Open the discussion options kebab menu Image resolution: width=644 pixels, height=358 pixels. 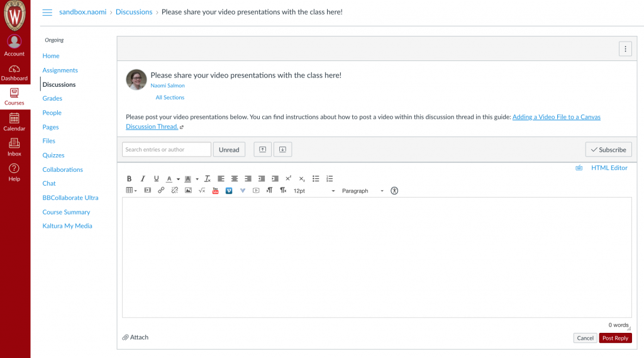coord(625,49)
